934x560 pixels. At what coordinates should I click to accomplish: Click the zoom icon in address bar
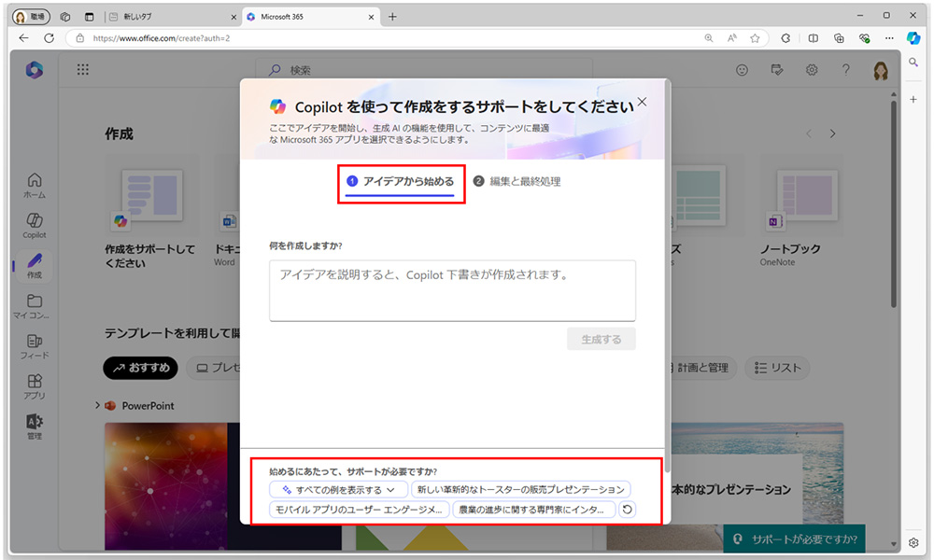709,38
